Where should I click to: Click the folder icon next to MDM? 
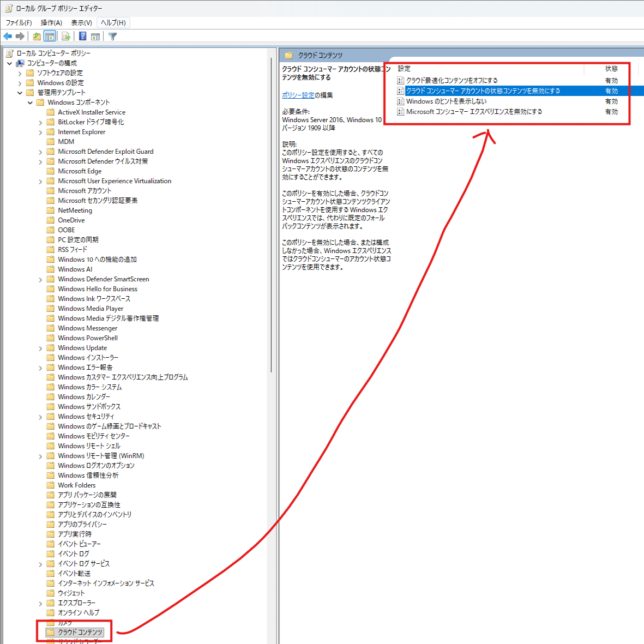[51, 142]
